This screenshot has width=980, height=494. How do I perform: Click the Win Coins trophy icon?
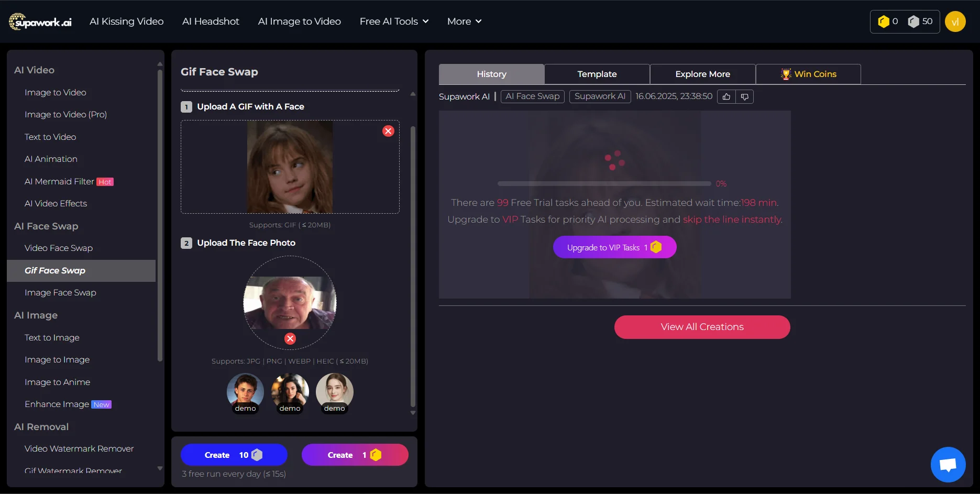786,74
